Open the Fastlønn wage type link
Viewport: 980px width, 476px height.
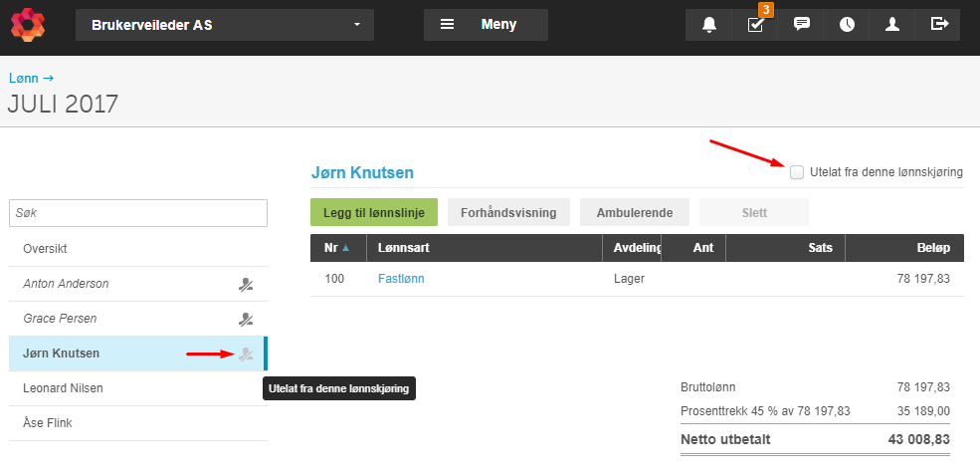(401, 279)
